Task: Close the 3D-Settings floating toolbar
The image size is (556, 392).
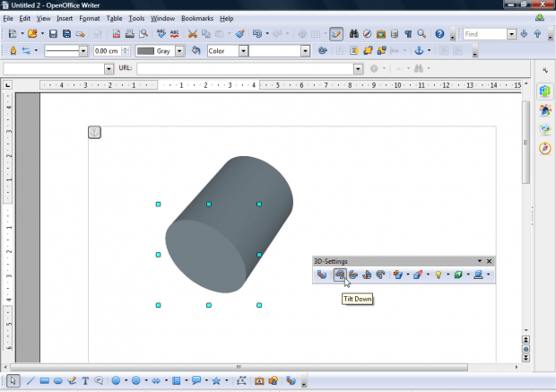Action: click(489, 261)
